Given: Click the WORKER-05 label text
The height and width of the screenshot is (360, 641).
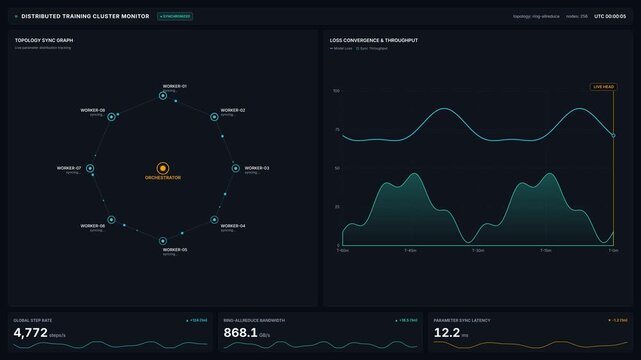Looking at the screenshot, I should (175, 250).
